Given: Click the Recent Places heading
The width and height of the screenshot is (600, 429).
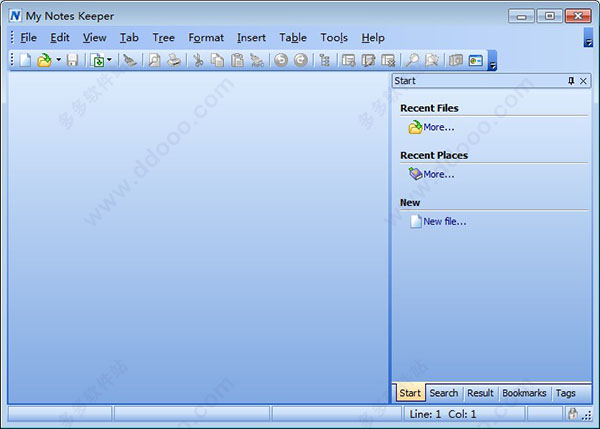Looking at the screenshot, I should click(434, 155).
